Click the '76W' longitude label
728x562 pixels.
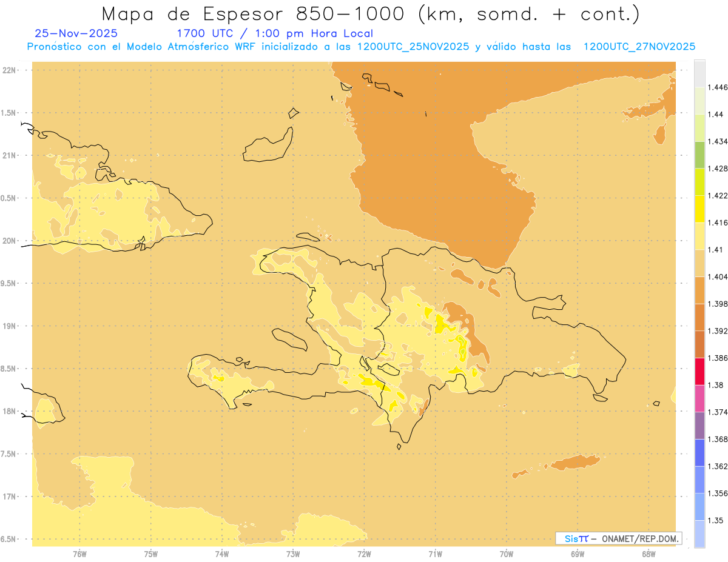point(79,554)
